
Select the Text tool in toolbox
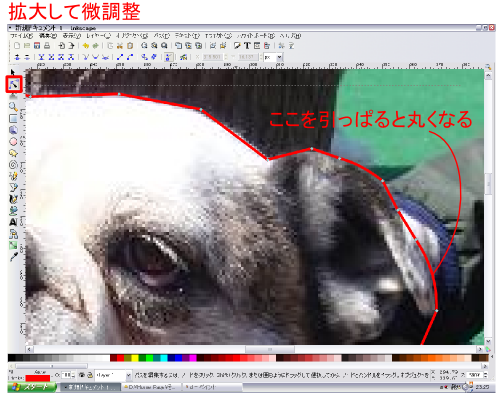coord(13,222)
